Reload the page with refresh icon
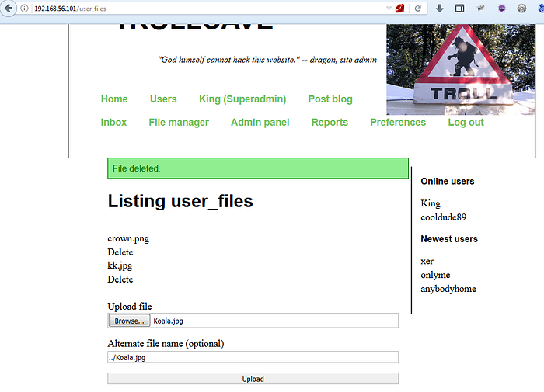The image size is (544, 392). tap(418, 9)
